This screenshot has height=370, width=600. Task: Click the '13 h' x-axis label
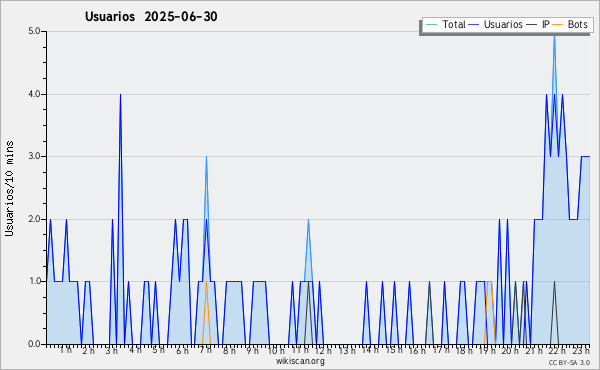pyautogui.click(x=347, y=350)
